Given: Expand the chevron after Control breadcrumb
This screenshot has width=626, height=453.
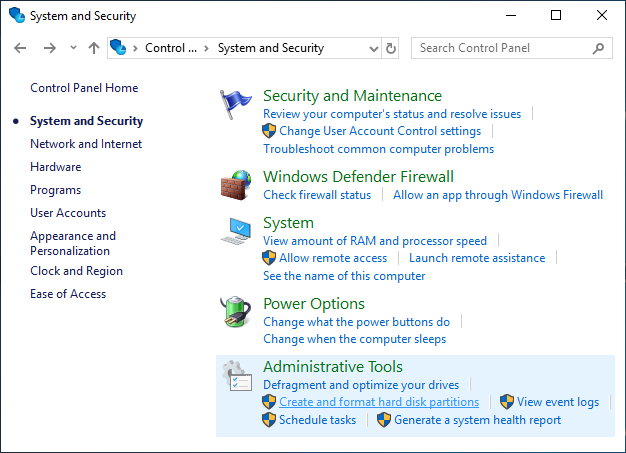Looking at the screenshot, I should pos(206,49).
